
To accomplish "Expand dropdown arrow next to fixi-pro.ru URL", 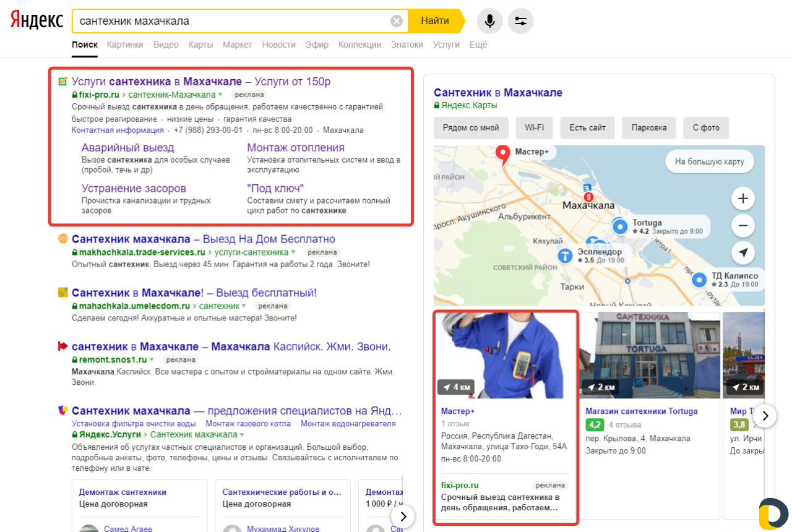I will (220, 95).
